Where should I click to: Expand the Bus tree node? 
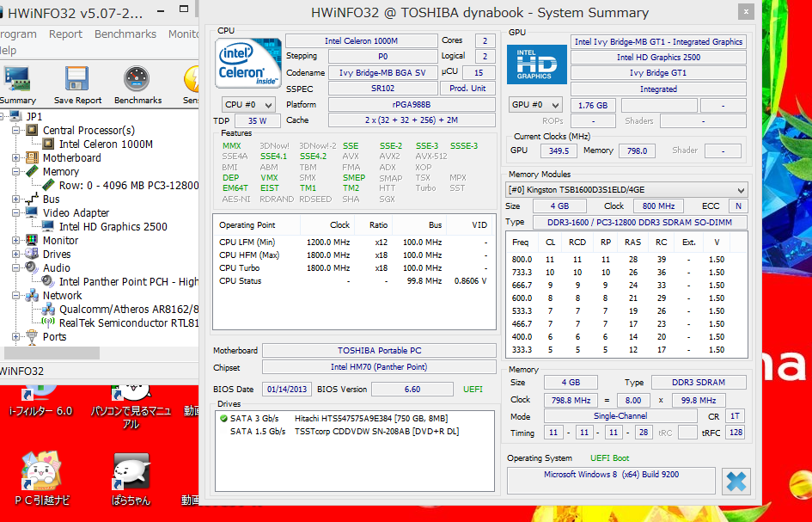pos(15,199)
